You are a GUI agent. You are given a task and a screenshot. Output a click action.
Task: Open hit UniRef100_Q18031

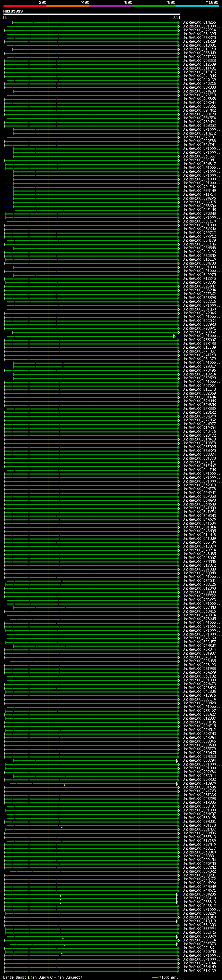[199, 45]
